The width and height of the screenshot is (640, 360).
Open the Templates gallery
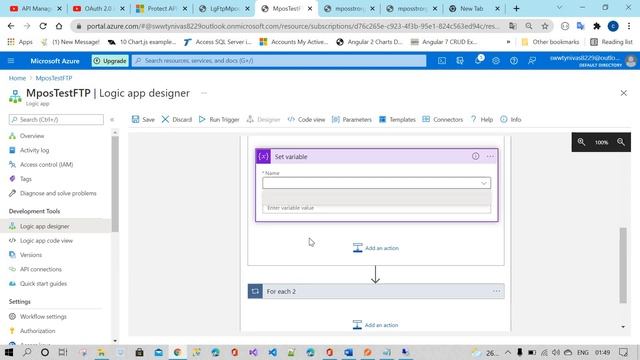tap(397, 119)
